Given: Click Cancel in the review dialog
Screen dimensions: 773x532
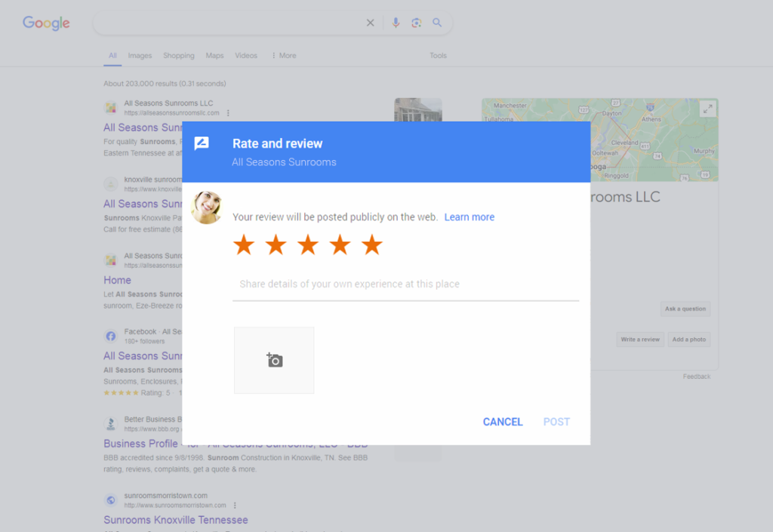Looking at the screenshot, I should coord(502,422).
